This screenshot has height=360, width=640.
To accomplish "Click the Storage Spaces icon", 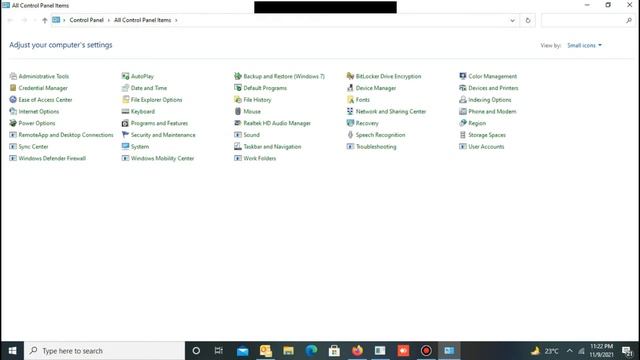I will 463,135.
